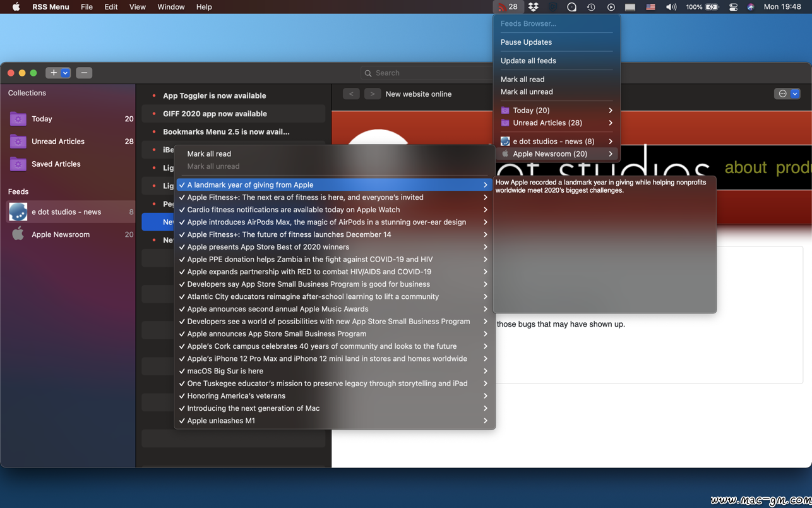Open the RSS Menu application menu
Image resolution: width=812 pixels, height=508 pixels.
51,7
